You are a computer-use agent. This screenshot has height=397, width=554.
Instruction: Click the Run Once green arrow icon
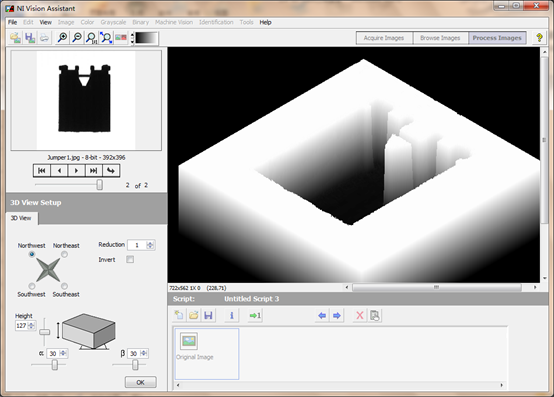(255, 315)
